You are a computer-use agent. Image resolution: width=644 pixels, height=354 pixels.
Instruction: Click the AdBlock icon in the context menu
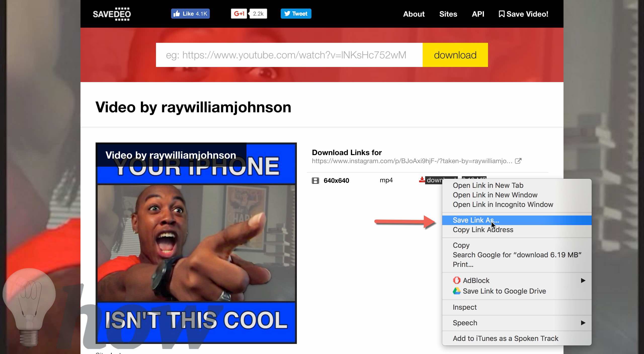pos(457,280)
